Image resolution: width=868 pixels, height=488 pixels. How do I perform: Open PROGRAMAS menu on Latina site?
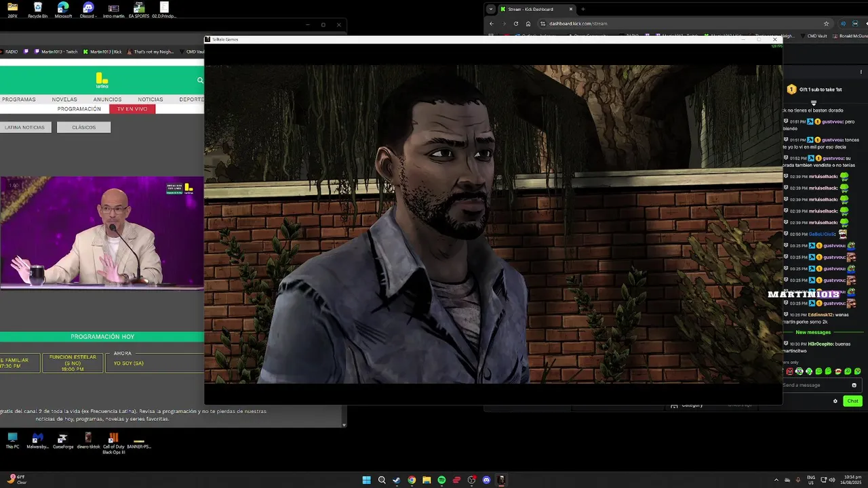click(x=19, y=99)
